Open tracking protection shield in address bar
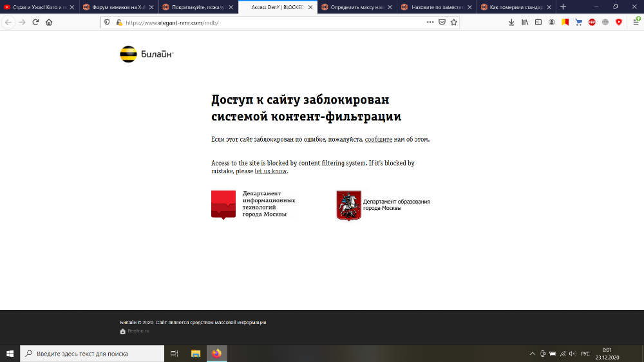 click(x=107, y=23)
